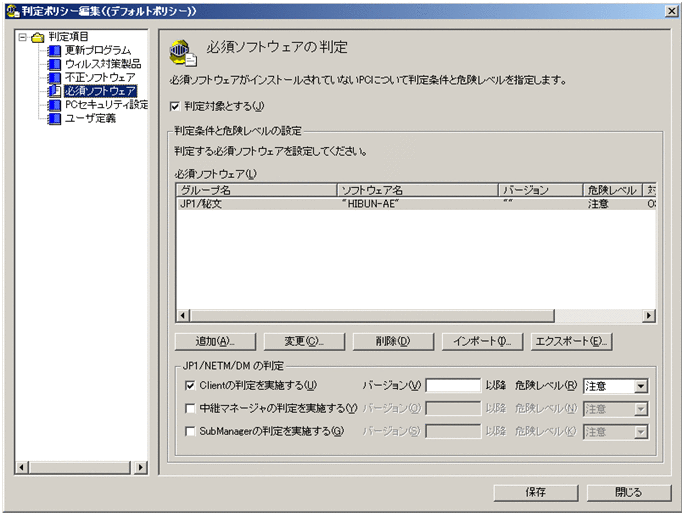Click the book icon beside 不正ソフトウェア
This screenshot has width=685, height=517.
54,78
